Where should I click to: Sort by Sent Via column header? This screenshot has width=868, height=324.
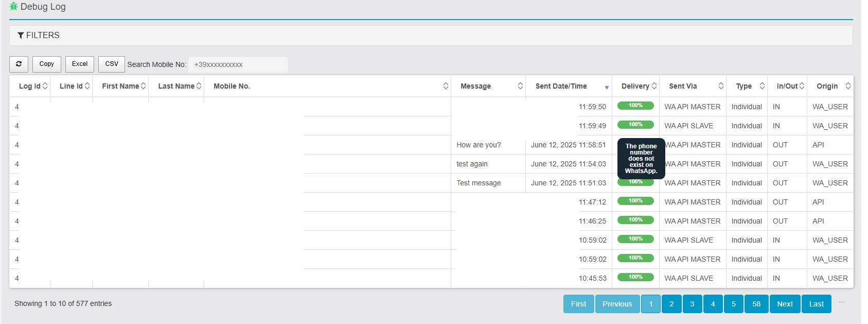(683, 86)
